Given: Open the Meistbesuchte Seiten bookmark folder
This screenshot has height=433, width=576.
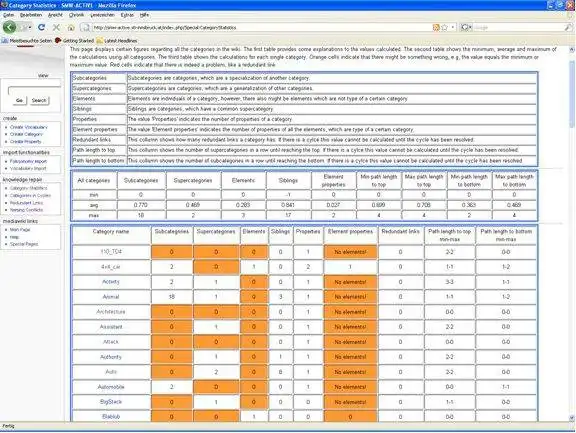Looking at the screenshot, I should click(27, 40).
